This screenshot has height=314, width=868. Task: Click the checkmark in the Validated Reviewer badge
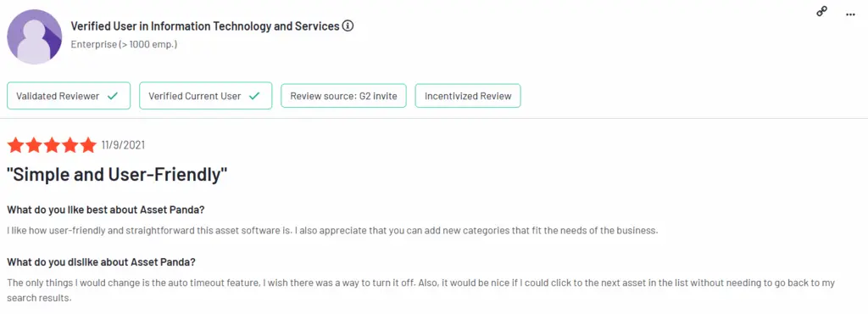point(113,96)
